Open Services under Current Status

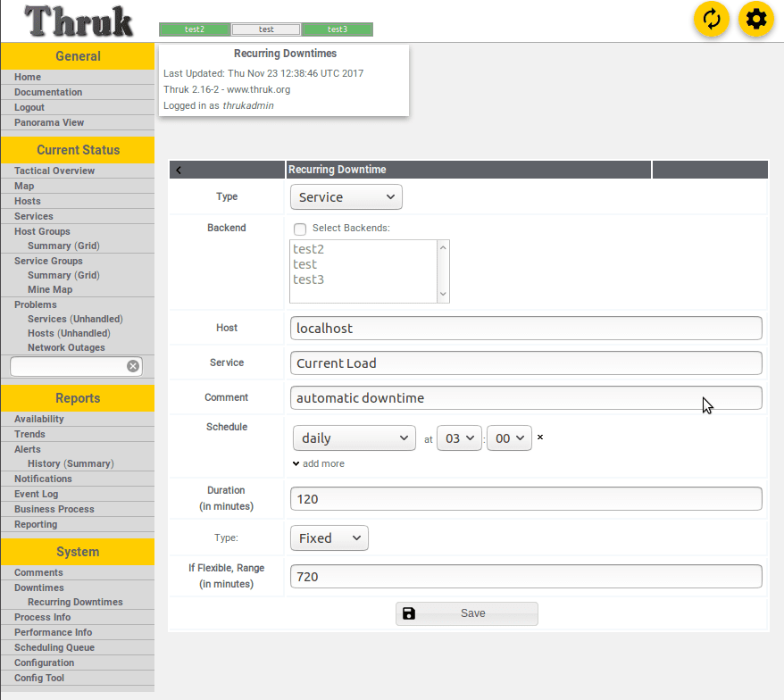click(34, 216)
